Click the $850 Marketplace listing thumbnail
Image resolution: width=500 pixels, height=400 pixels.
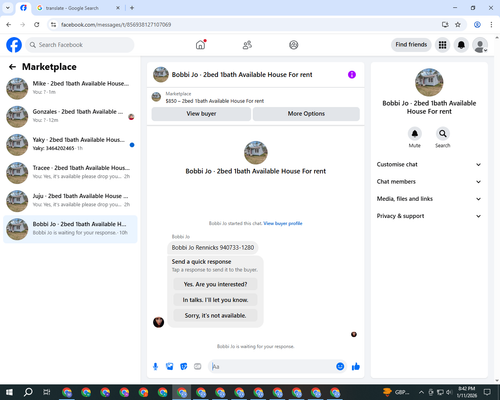[156, 97]
